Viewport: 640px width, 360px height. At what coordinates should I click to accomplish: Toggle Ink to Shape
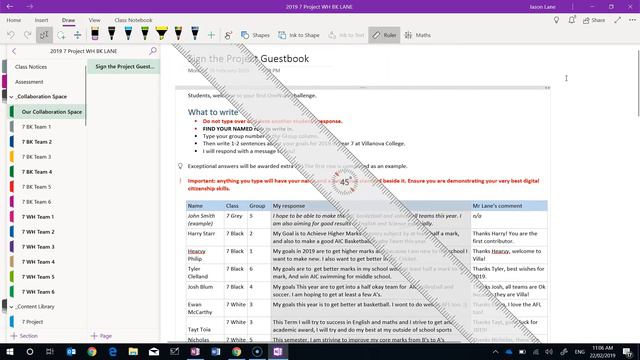[x=299, y=35]
